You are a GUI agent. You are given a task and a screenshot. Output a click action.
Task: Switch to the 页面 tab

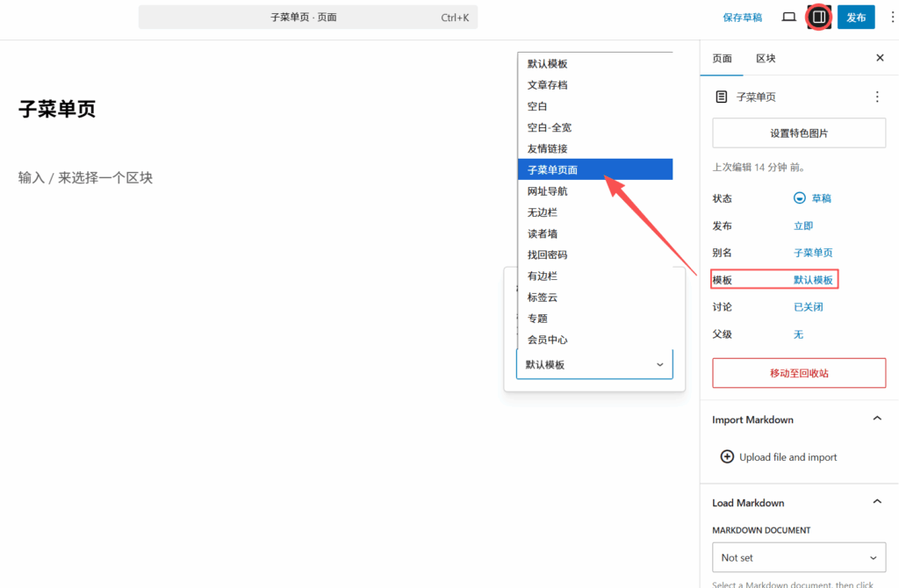pos(722,58)
